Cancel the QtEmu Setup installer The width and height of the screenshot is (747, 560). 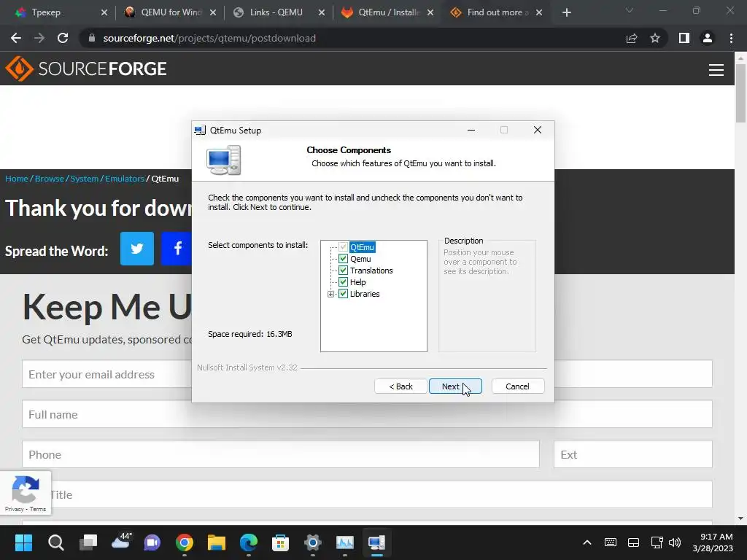(x=517, y=386)
